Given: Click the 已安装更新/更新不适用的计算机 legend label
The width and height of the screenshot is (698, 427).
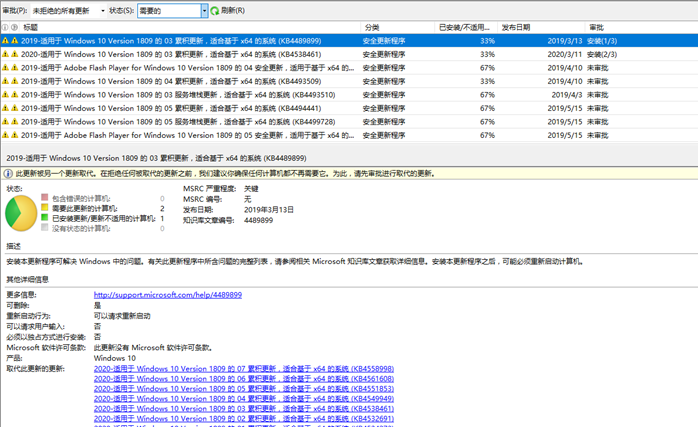Looking at the screenshot, I should [x=104, y=219].
